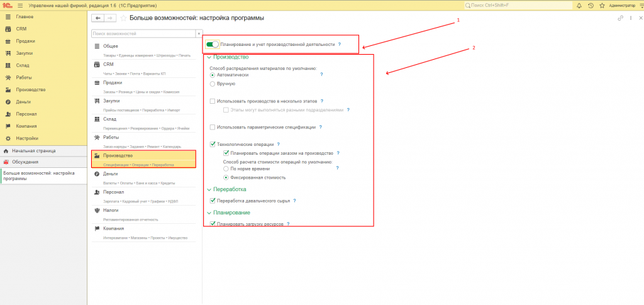Viewport: 644px width, 305px height.
Task: Open Закупки section in left sidebar
Action: tap(25, 53)
